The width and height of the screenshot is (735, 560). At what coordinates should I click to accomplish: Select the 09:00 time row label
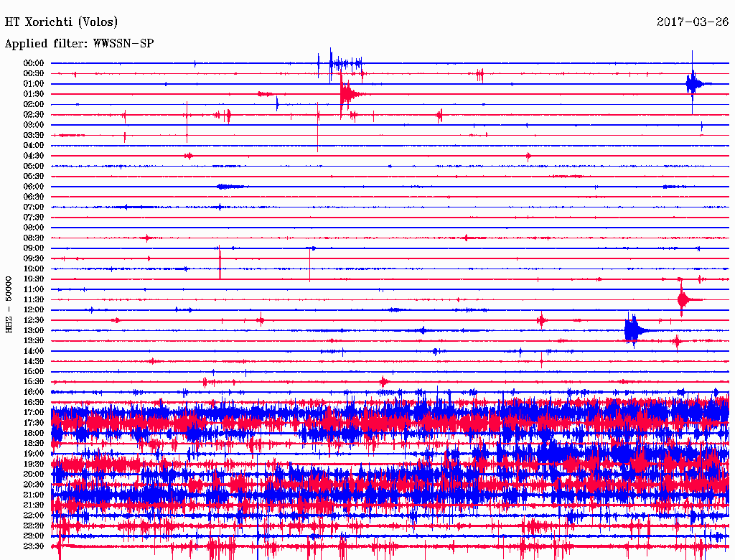34,248
